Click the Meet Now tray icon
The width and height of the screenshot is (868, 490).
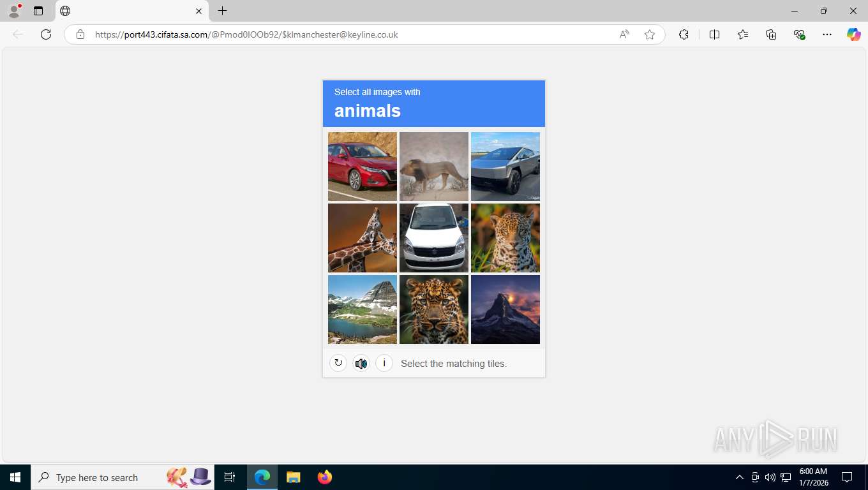pyautogui.click(x=755, y=477)
